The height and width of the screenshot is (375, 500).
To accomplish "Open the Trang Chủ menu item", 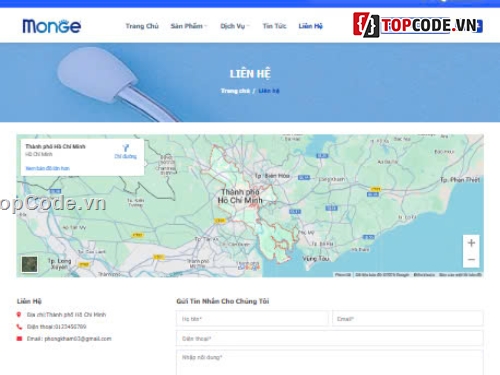I will point(142,26).
